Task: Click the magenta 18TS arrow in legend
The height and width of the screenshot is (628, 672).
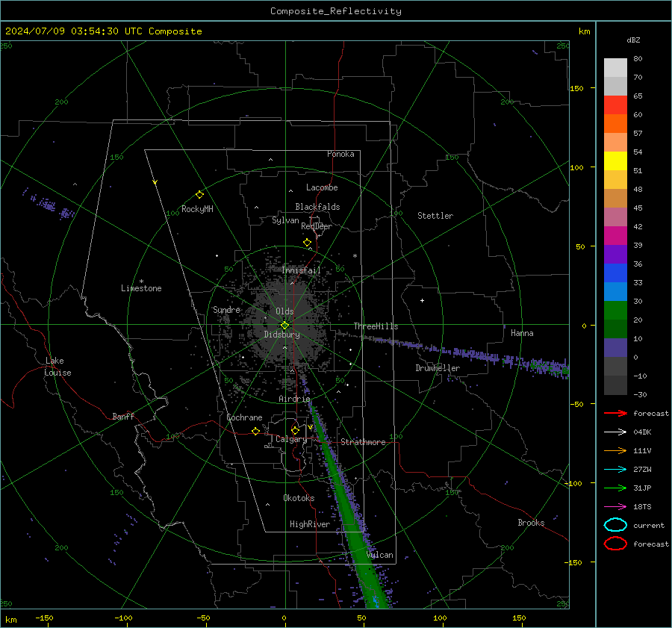Action: 615,507
